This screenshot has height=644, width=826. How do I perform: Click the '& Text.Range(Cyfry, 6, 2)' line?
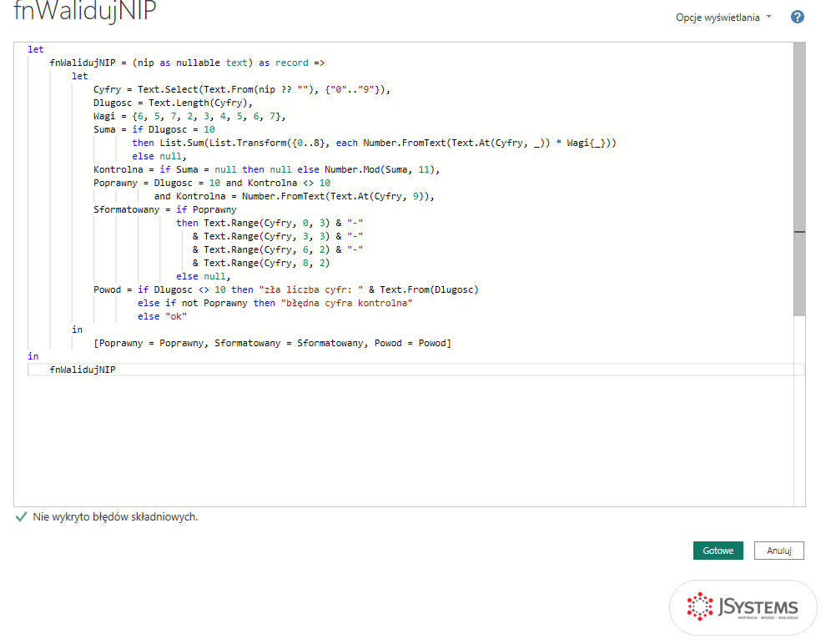click(x=278, y=249)
